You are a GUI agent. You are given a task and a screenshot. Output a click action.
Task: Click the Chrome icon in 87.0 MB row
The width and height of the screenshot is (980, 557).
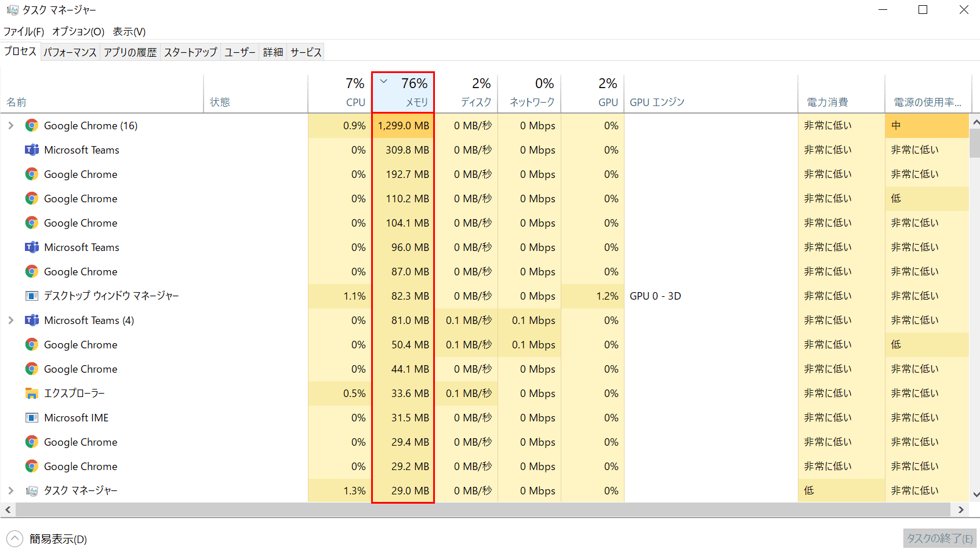point(32,271)
